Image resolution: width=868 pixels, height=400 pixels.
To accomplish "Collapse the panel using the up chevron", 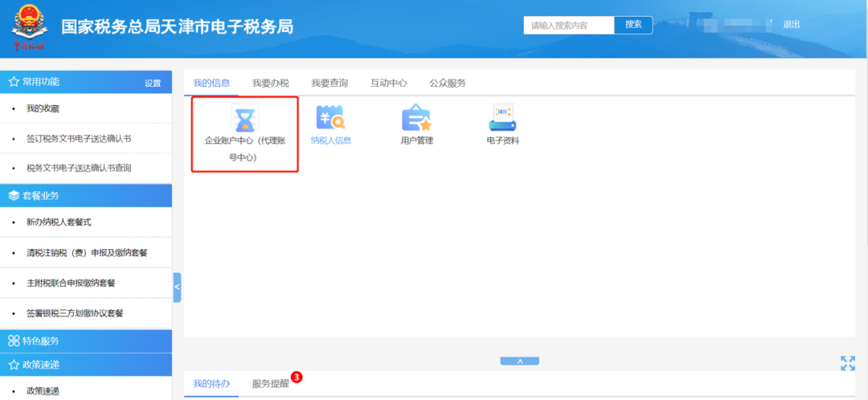I will (x=520, y=361).
